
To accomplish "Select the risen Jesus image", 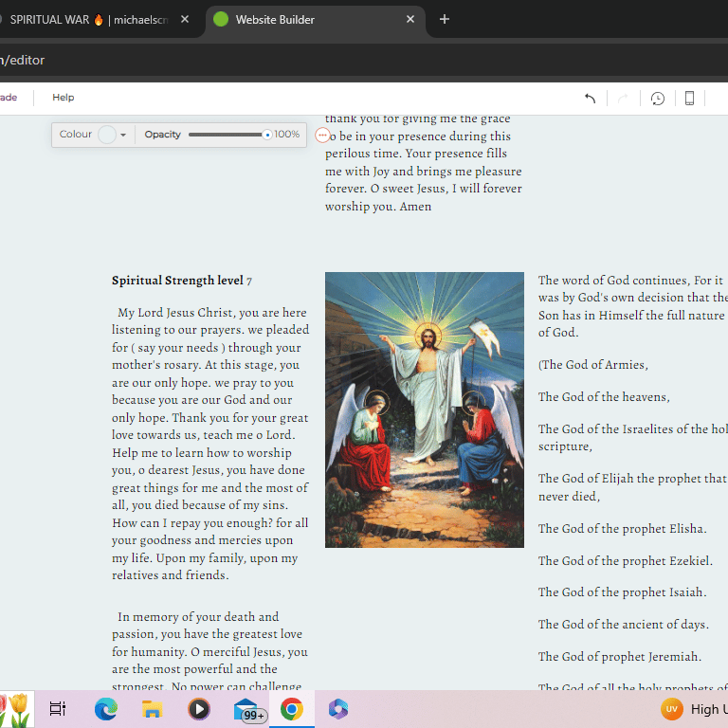I will [x=425, y=409].
